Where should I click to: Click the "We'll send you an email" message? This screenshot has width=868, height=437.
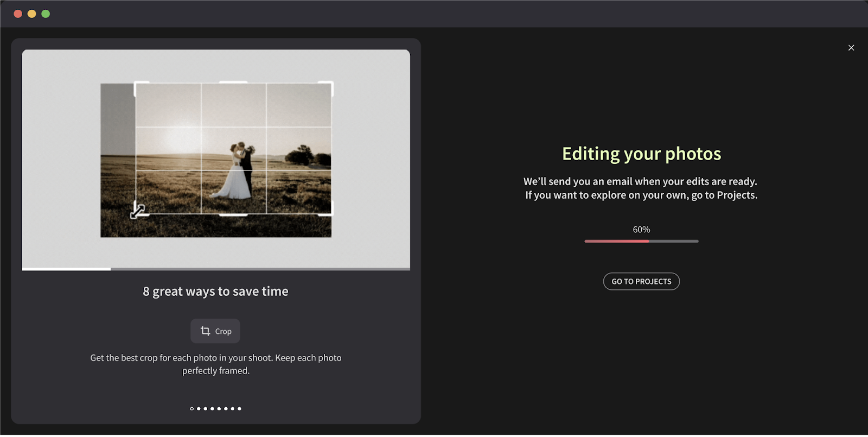click(641, 188)
